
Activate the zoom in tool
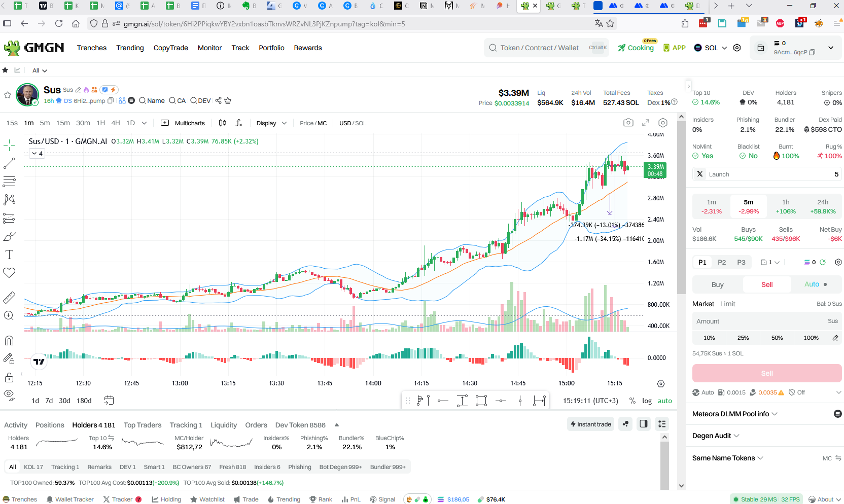coord(9,315)
